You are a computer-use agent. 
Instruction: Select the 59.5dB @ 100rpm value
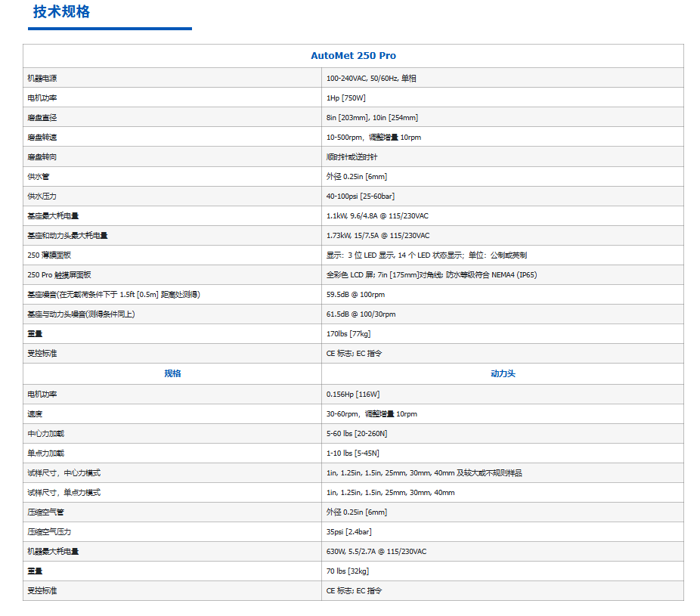coord(355,294)
